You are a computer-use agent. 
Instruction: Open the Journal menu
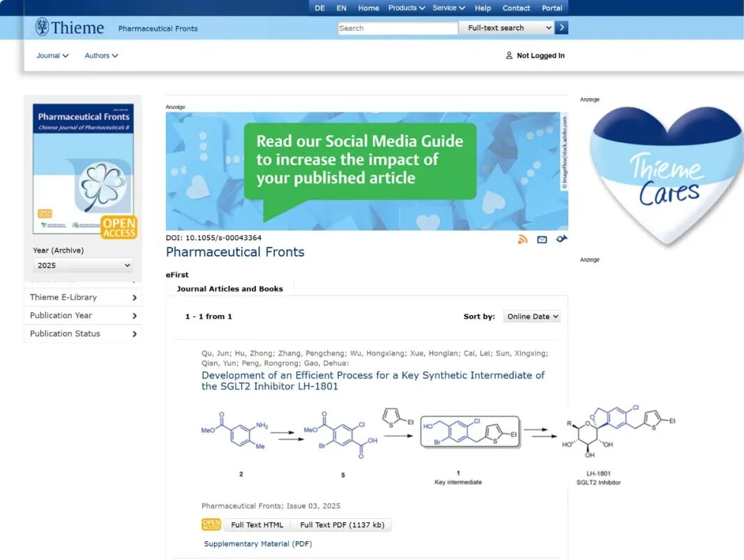coord(52,56)
